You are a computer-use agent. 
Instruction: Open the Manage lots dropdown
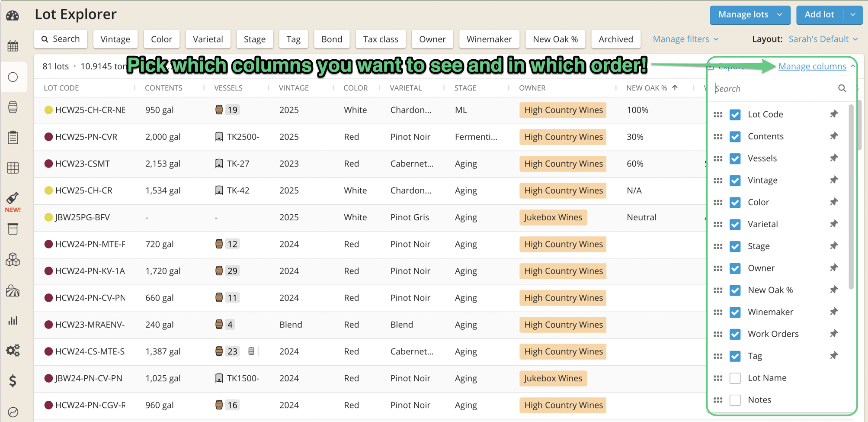(x=750, y=15)
